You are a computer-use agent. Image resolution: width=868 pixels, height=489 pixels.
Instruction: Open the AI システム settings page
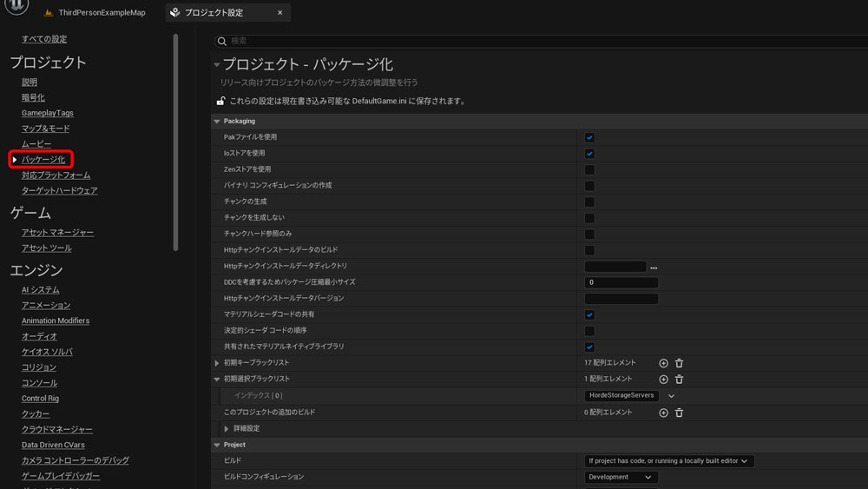pyautogui.click(x=41, y=289)
